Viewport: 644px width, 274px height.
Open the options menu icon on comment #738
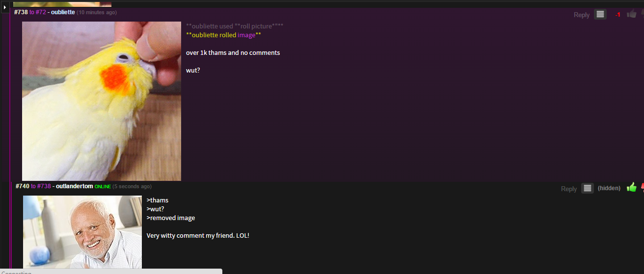click(x=600, y=14)
